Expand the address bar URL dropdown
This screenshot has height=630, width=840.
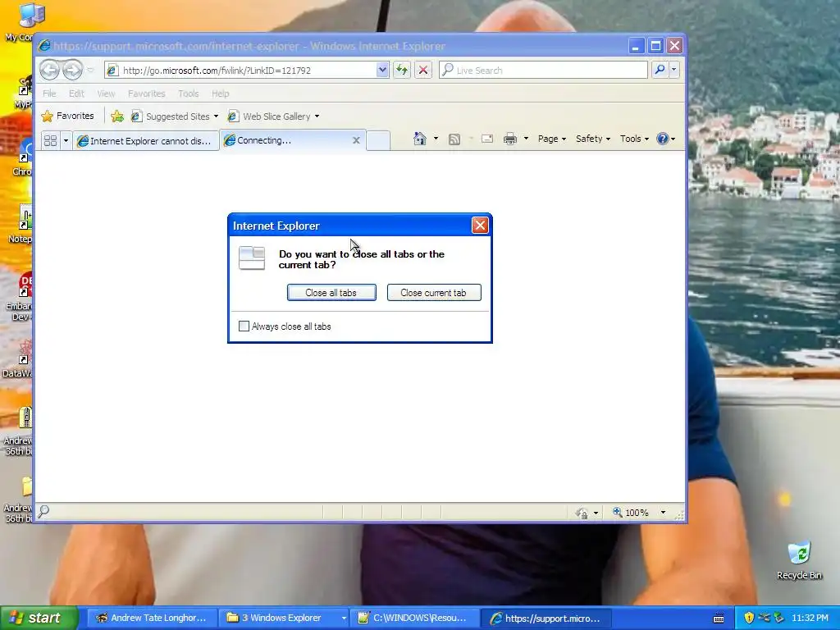point(382,70)
